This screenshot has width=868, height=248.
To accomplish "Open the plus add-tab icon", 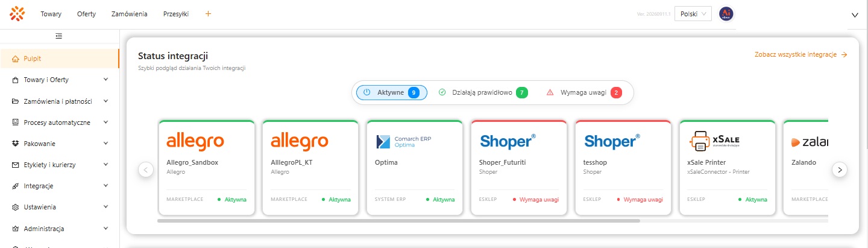I will pyautogui.click(x=209, y=14).
